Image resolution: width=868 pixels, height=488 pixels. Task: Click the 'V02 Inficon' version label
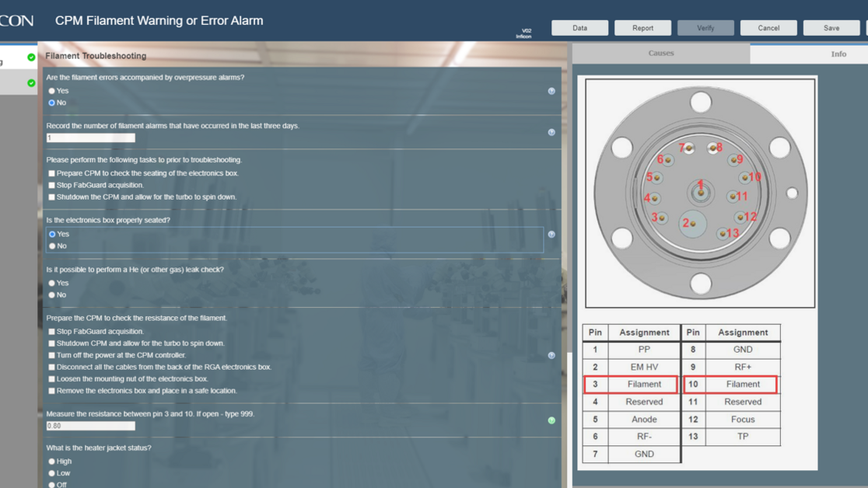tap(524, 33)
